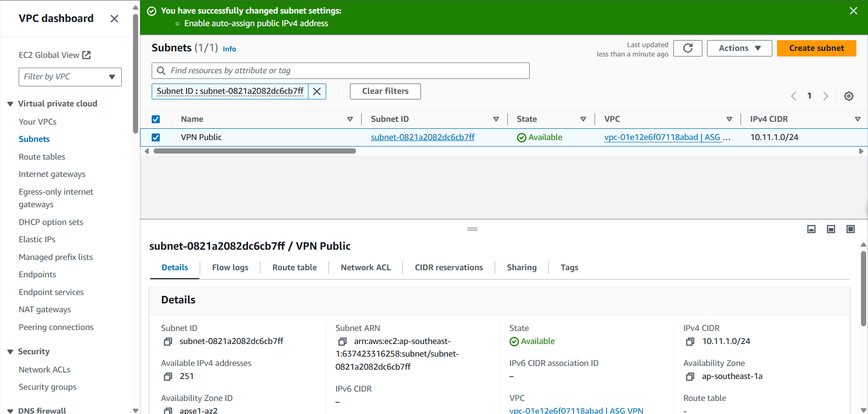868x414 pixels.
Task: Sort by the Name column arrow
Action: pyautogui.click(x=350, y=119)
